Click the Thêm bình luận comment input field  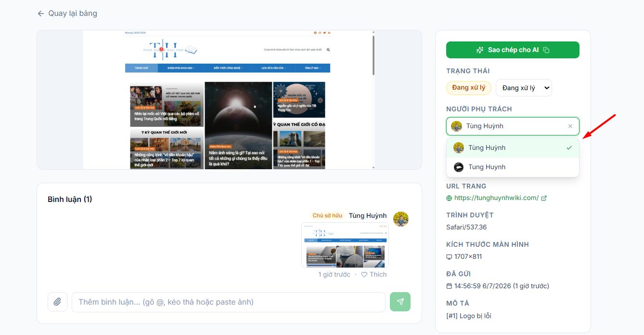tap(229, 302)
